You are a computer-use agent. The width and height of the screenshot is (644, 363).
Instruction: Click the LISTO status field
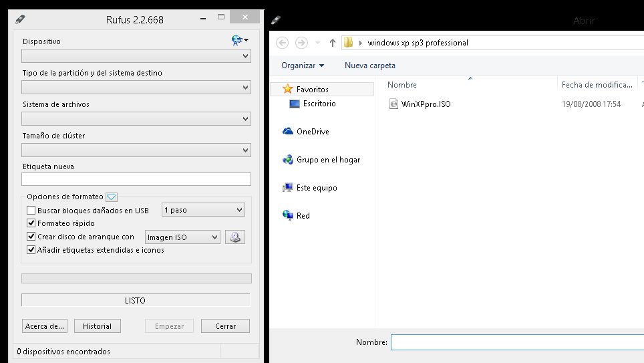(136, 300)
